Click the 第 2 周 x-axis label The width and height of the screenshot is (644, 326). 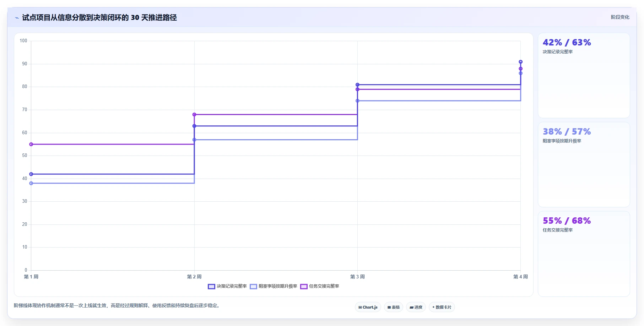click(x=194, y=277)
